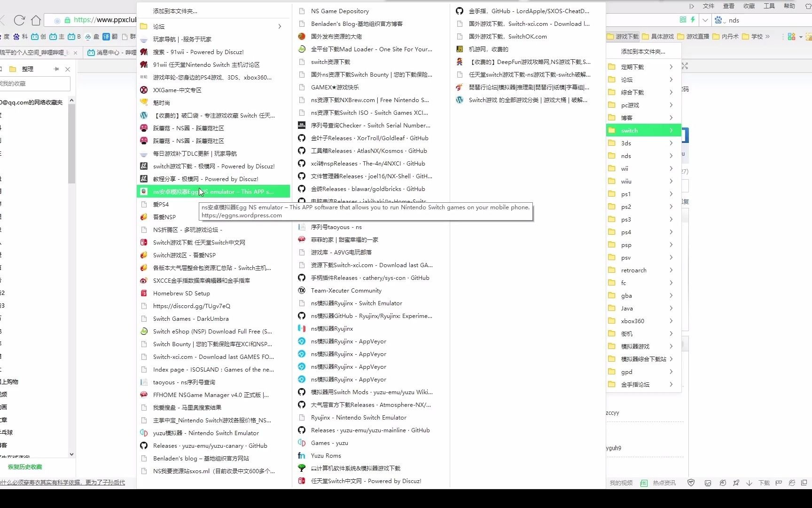Expand the 金手指论坛 folder arrow
The image size is (812, 508).
(671, 384)
